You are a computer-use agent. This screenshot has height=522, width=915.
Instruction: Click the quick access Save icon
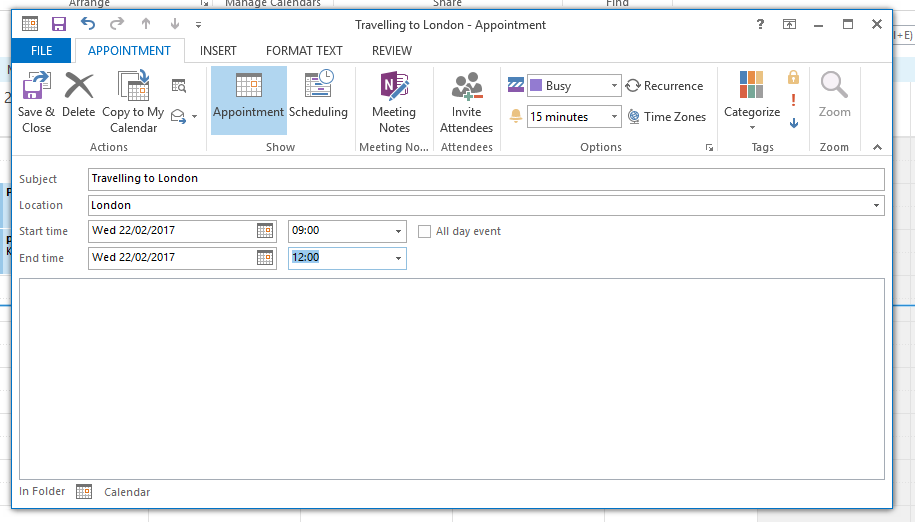(59, 24)
